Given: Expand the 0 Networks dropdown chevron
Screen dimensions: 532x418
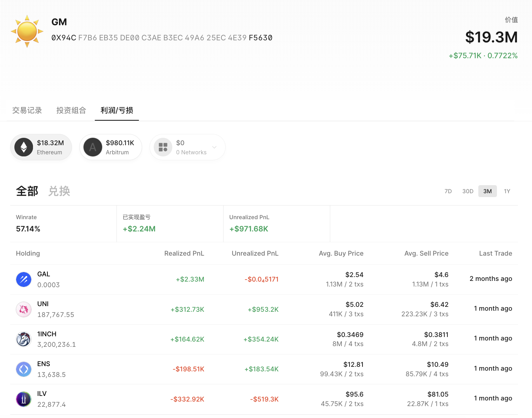Looking at the screenshot, I should pyautogui.click(x=214, y=147).
